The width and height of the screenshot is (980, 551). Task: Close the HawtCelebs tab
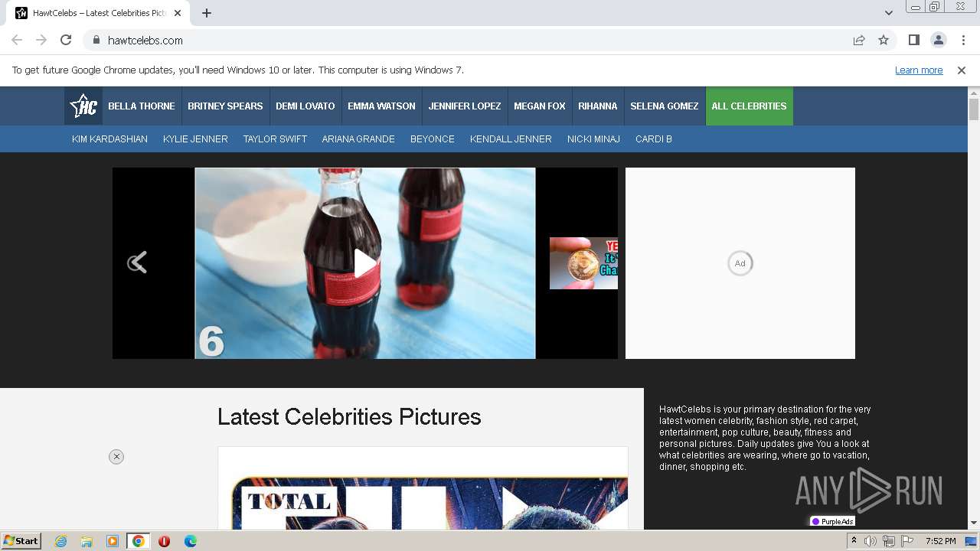(x=178, y=13)
